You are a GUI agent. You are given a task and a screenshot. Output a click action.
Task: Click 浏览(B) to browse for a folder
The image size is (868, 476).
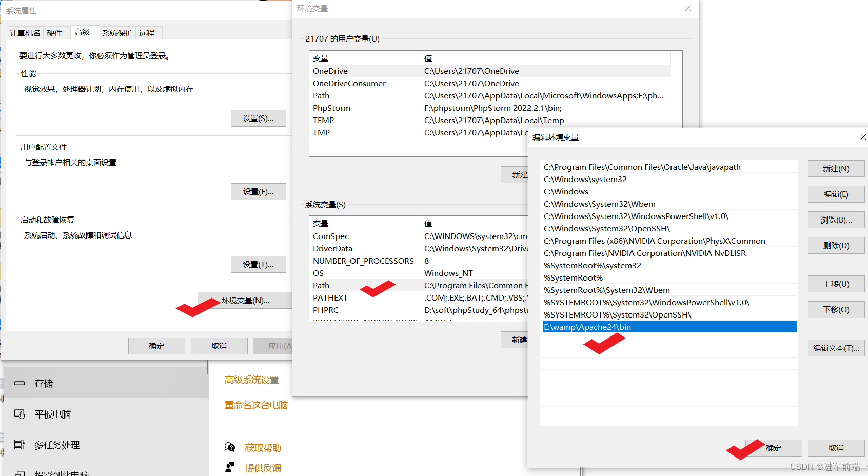[x=836, y=220]
